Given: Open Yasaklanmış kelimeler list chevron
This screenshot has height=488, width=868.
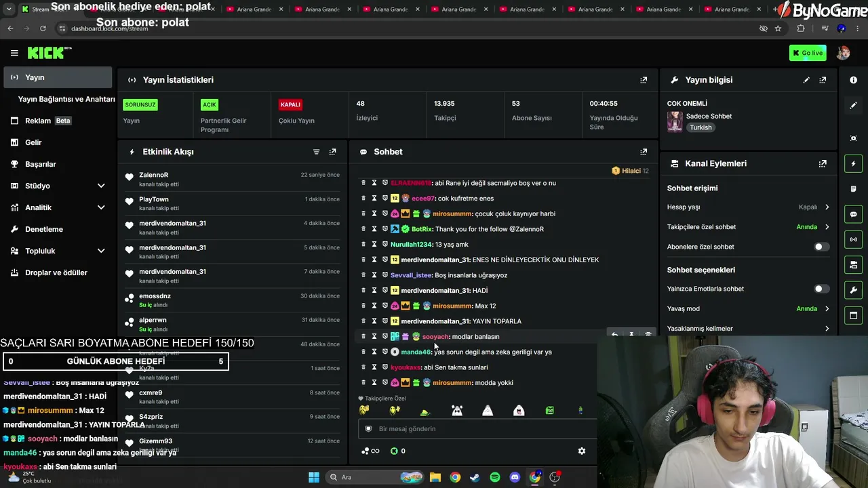Looking at the screenshot, I should (x=827, y=329).
